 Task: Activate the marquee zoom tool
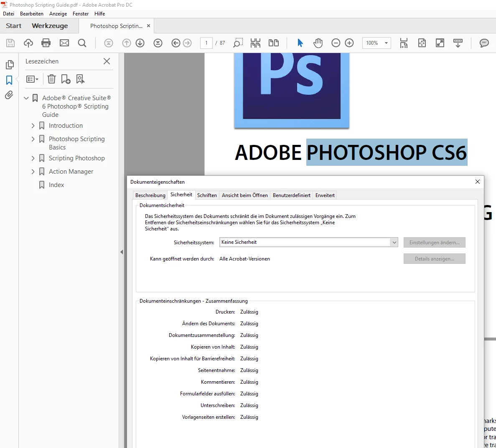click(x=238, y=43)
